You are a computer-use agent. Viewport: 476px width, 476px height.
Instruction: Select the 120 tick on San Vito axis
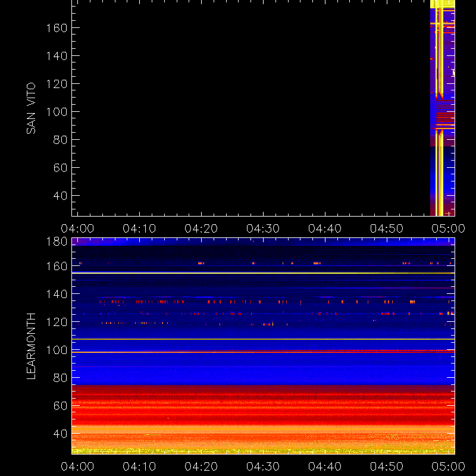57,84
